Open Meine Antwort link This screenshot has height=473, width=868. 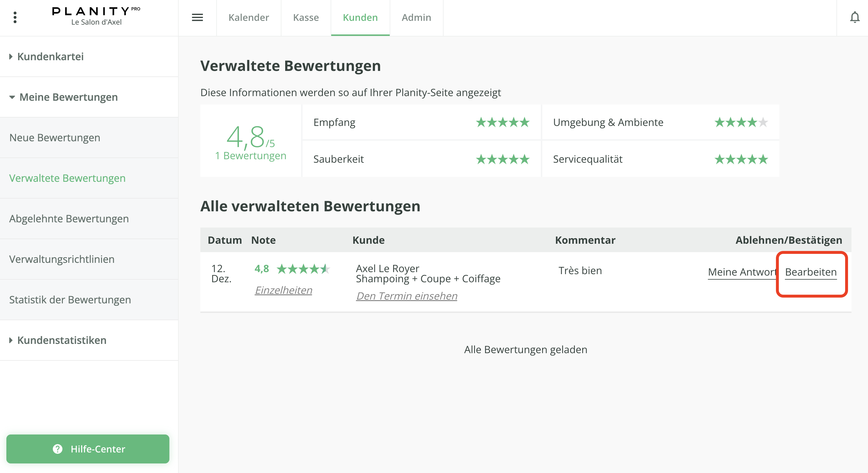(741, 272)
